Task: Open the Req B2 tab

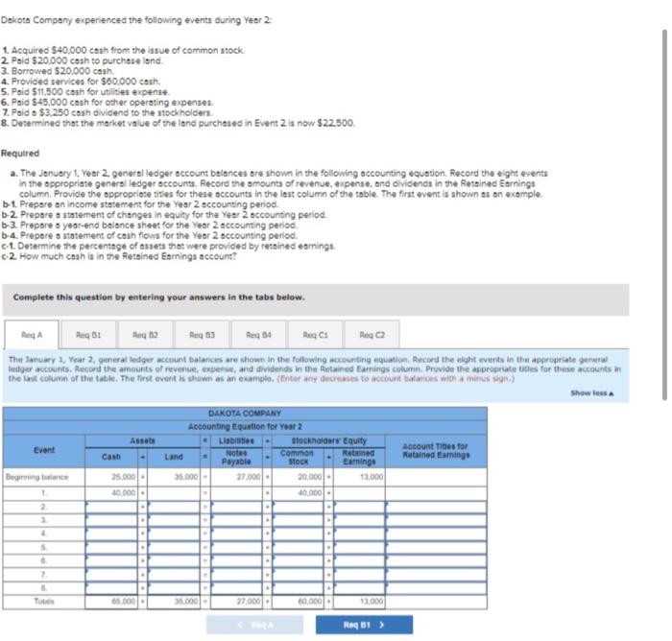Action: click(145, 335)
